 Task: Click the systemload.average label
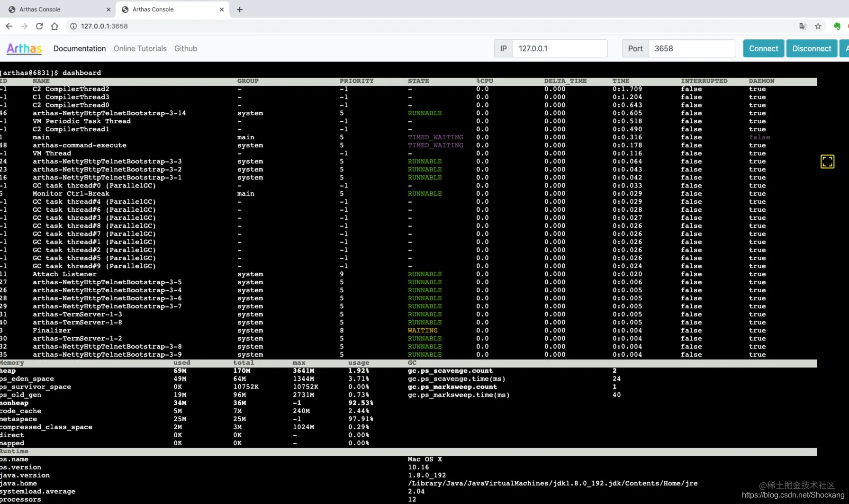pyautogui.click(x=37, y=492)
